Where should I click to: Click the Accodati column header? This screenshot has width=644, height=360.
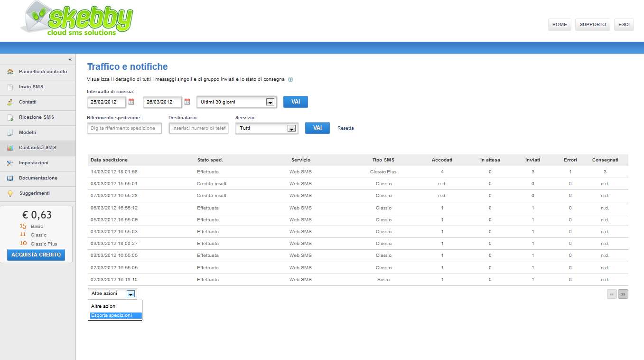click(x=442, y=160)
